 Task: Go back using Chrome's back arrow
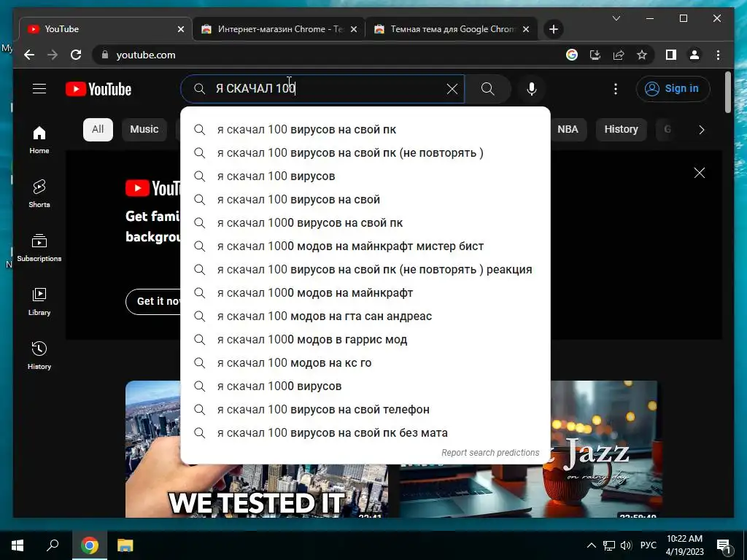tap(29, 55)
